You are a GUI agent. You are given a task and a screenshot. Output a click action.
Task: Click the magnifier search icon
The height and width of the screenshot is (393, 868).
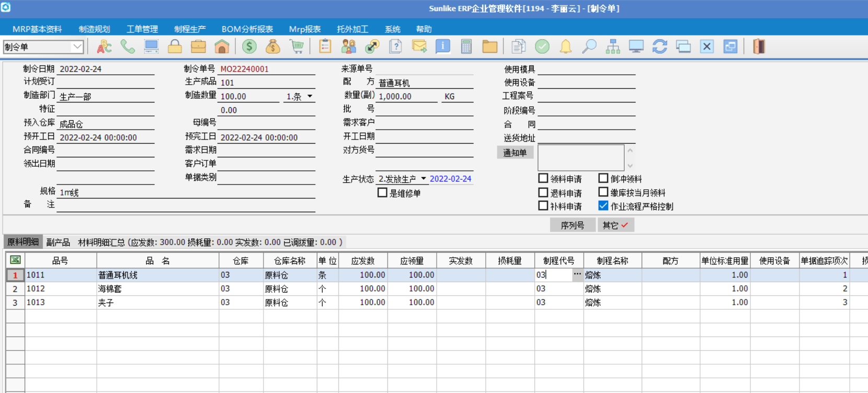[589, 47]
